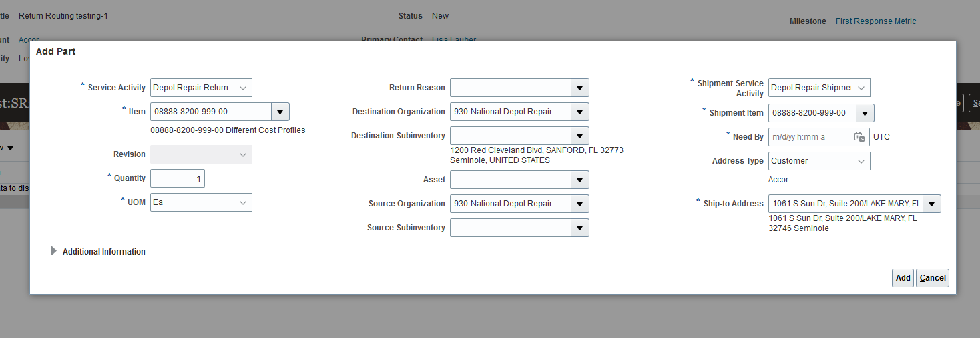Image resolution: width=980 pixels, height=338 pixels.
Task: Click the Asset input field
Action: tap(511, 180)
